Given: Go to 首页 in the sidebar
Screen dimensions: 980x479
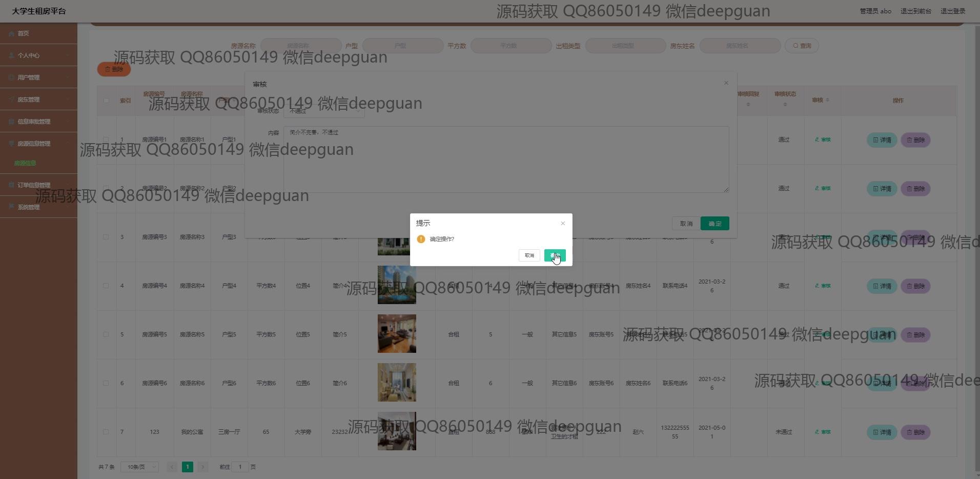Looking at the screenshot, I should 23,33.
